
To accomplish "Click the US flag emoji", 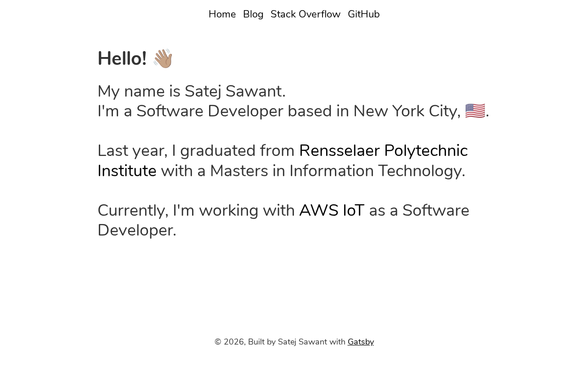I will [475, 111].
